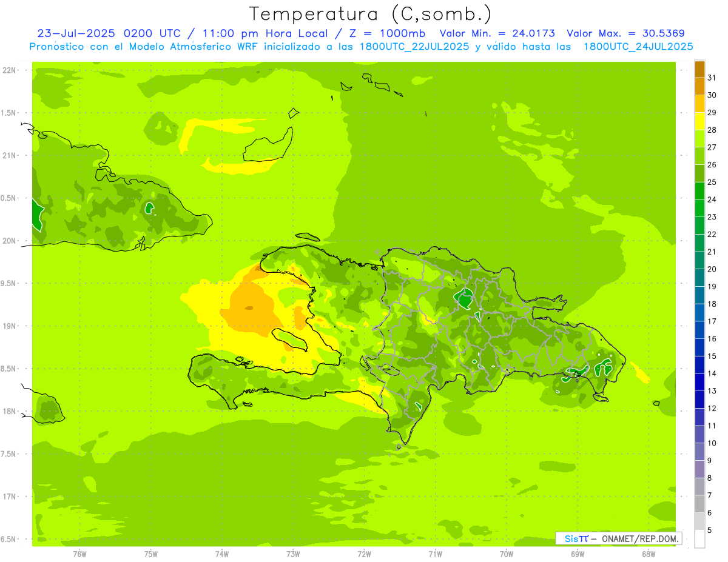Select the '68W' longitude axis label
Viewport: 728px width, 562px height.
pos(649,554)
